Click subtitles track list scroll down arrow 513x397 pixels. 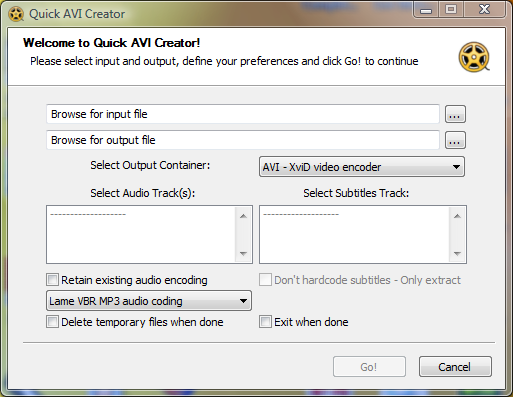tap(457, 254)
